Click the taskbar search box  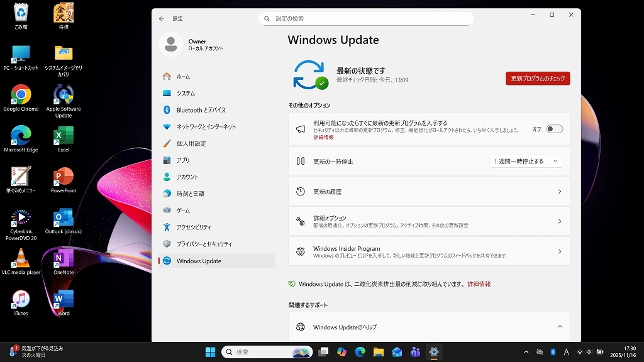(x=267, y=352)
